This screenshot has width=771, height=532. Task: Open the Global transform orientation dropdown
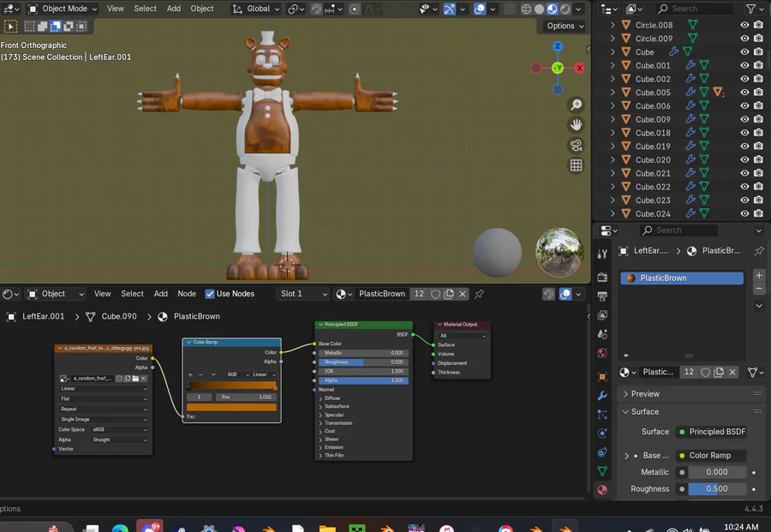(256, 9)
